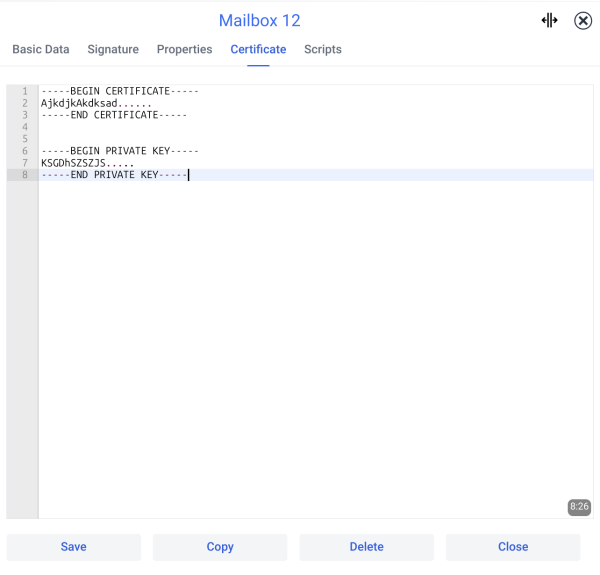Click the END PRIVATE KEY line
The width and height of the screenshot is (600, 575).
[114, 175]
